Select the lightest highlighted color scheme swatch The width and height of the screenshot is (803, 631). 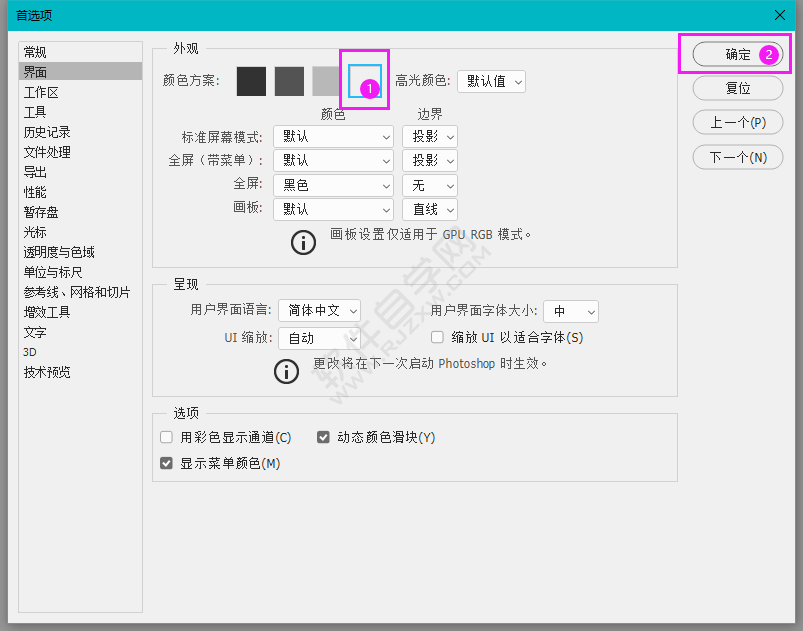click(364, 81)
